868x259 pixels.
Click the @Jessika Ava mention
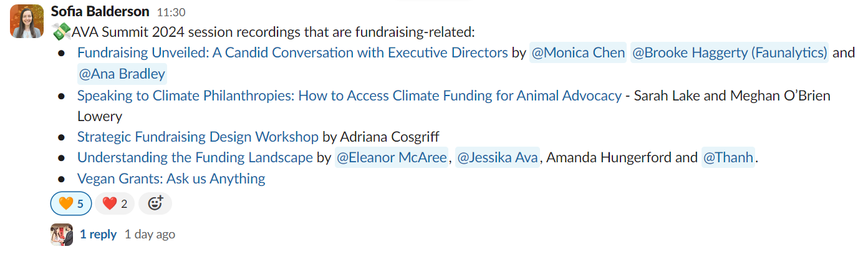coord(497,157)
